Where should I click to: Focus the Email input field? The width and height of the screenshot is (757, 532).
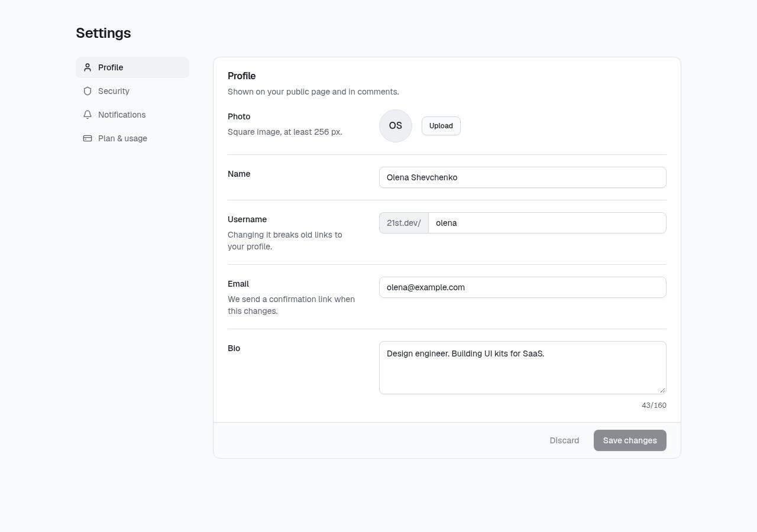[x=523, y=287]
